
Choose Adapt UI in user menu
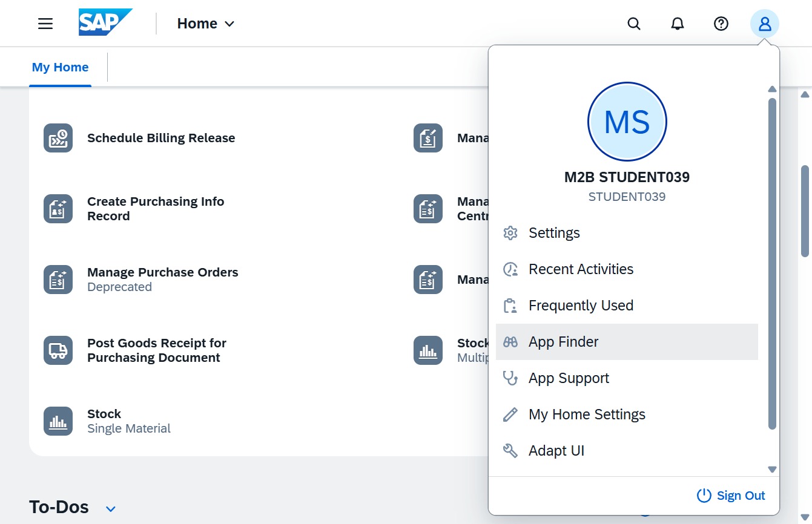coord(627,451)
